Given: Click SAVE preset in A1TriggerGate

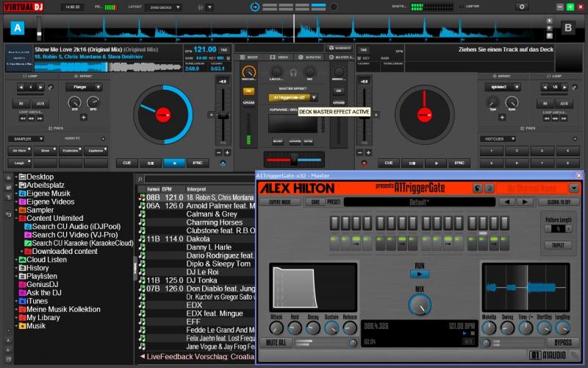Looking at the screenshot, I should [x=315, y=202].
